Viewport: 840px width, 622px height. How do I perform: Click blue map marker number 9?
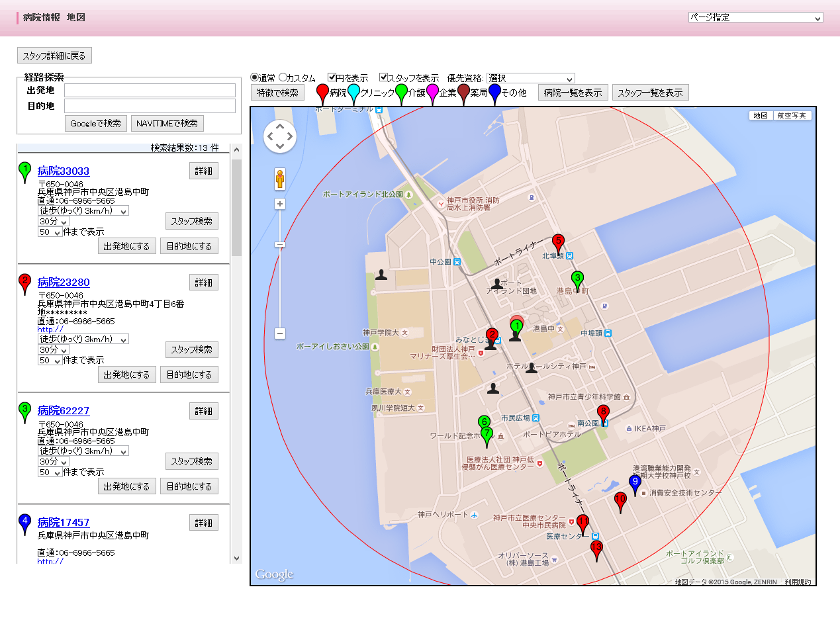point(635,486)
